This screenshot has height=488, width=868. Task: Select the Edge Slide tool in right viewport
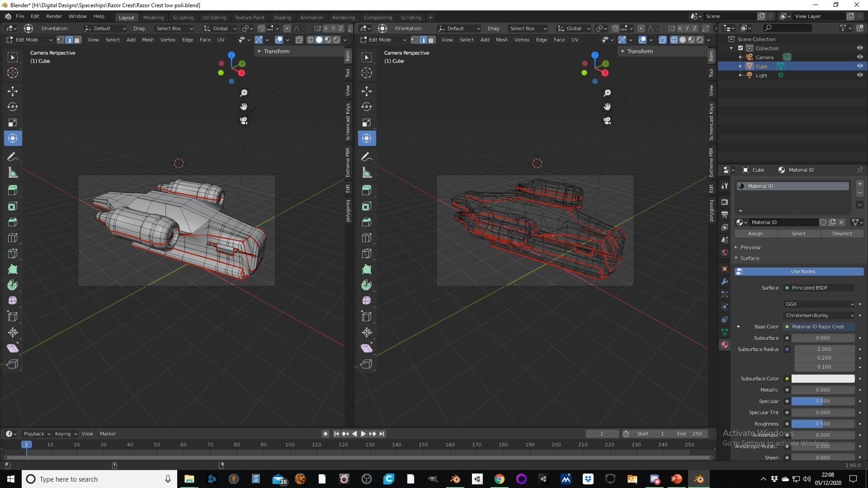[367, 317]
